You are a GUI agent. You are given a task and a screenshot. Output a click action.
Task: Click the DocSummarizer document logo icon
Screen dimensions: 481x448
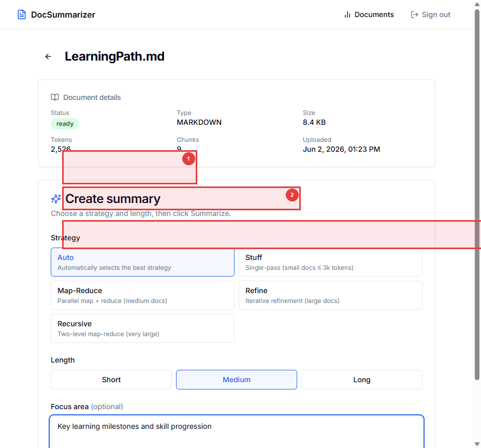[x=22, y=15]
